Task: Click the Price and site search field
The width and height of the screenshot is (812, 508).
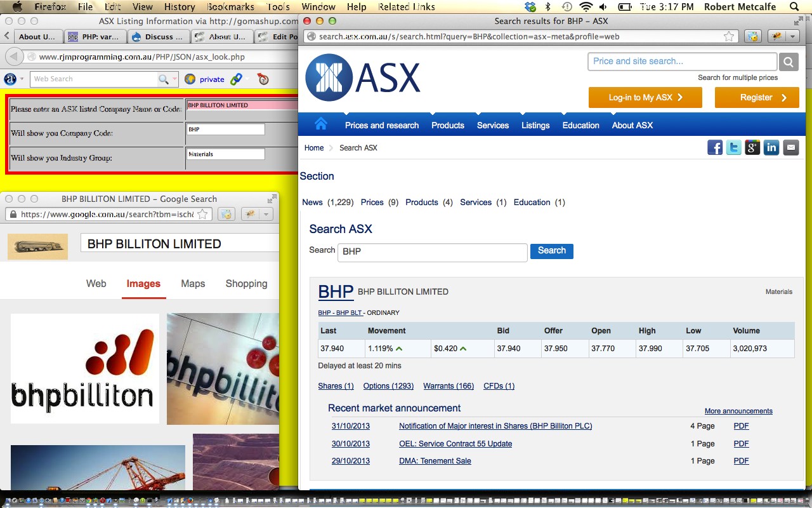Action: [682, 62]
